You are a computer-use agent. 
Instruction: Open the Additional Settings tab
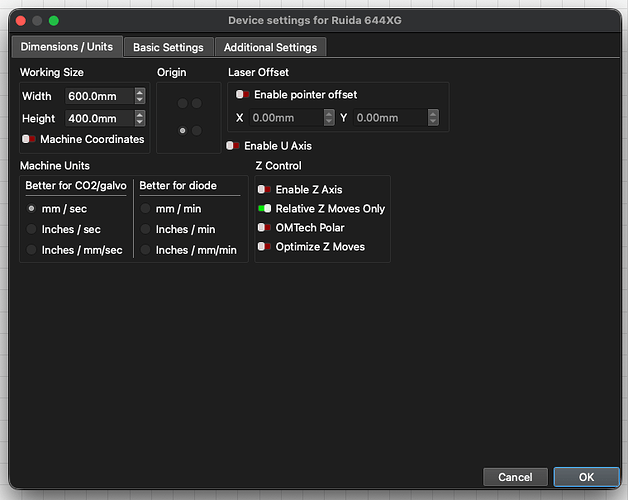coord(270,47)
